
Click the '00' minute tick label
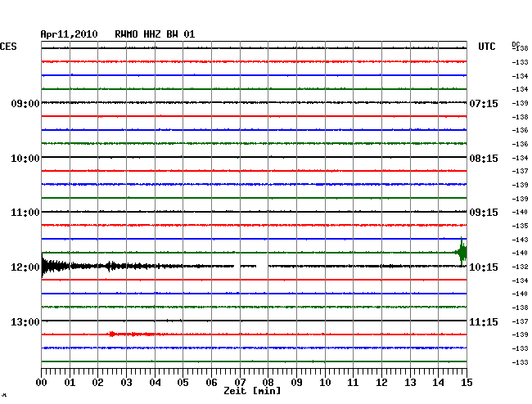coord(42,383)
